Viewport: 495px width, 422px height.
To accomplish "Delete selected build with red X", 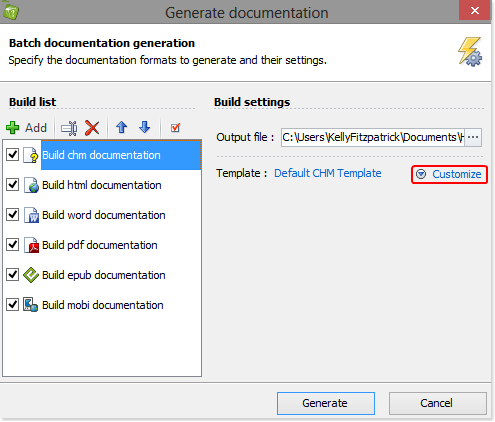I will click(x=92, y=128).
